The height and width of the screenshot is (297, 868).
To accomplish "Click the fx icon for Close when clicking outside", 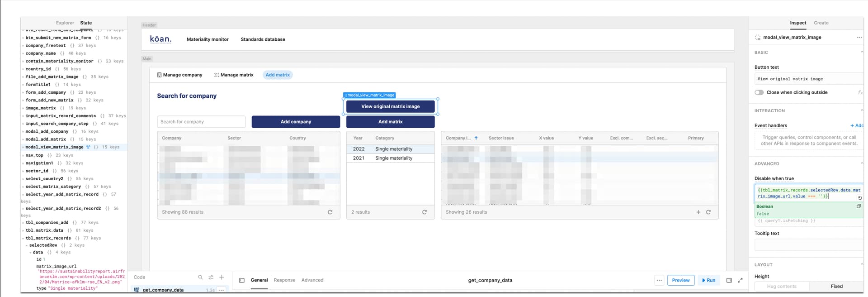I will pyautogui.click(x=860, y=92).
